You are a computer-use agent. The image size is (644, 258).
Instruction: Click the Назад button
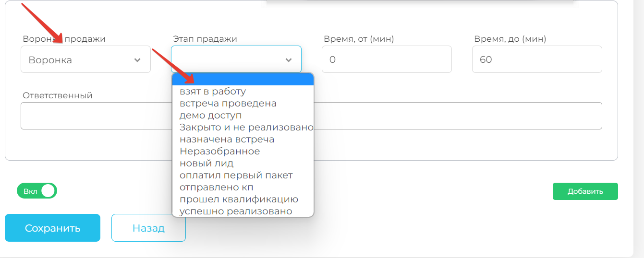point(148,228)
